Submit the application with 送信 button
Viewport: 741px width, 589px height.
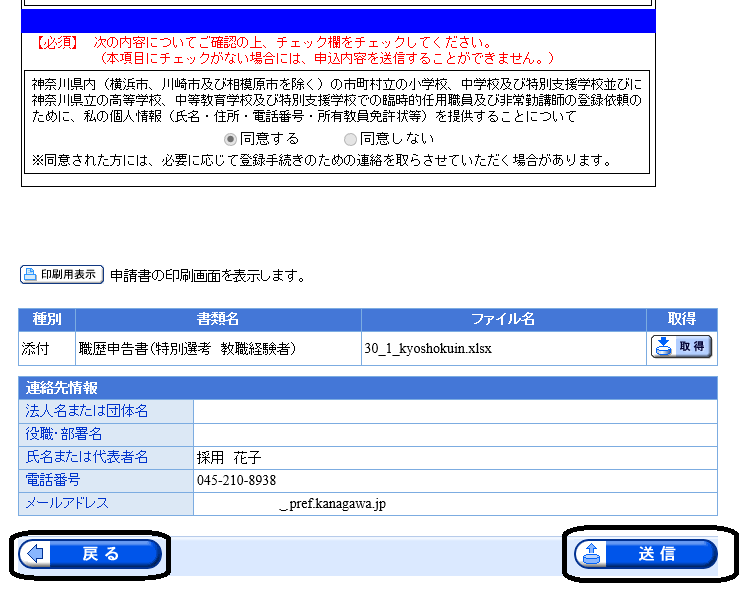(x=646, y=554)
